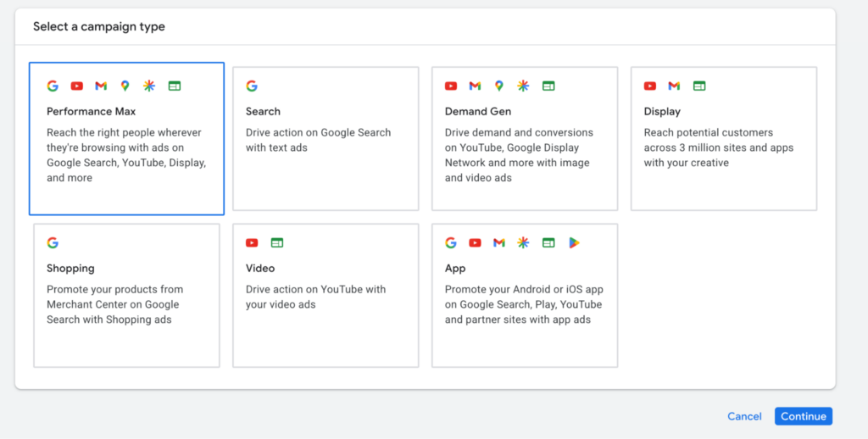Select the Performance Max campaign type title

tap(92, 111)
